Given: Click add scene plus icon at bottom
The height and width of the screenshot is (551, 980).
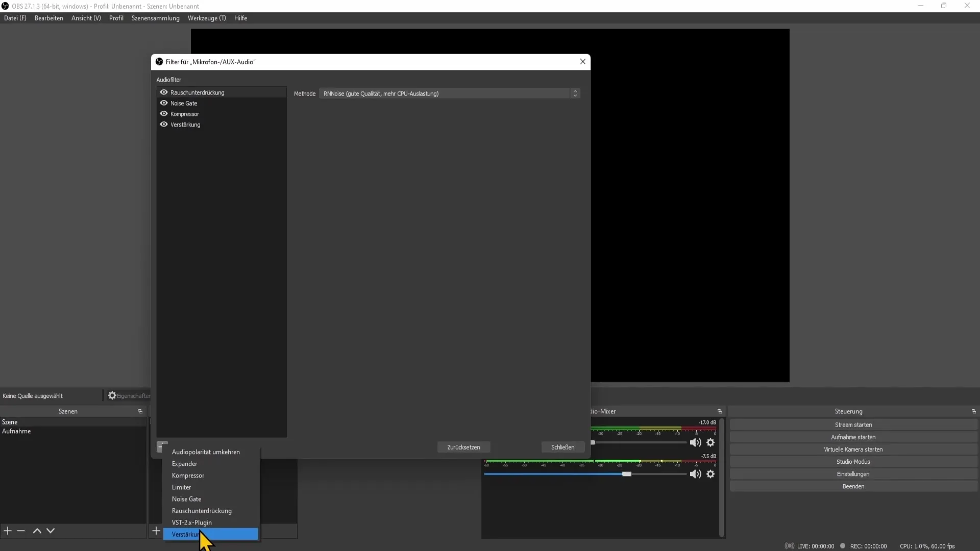Looking at the screenshot, I should [8, 531].
